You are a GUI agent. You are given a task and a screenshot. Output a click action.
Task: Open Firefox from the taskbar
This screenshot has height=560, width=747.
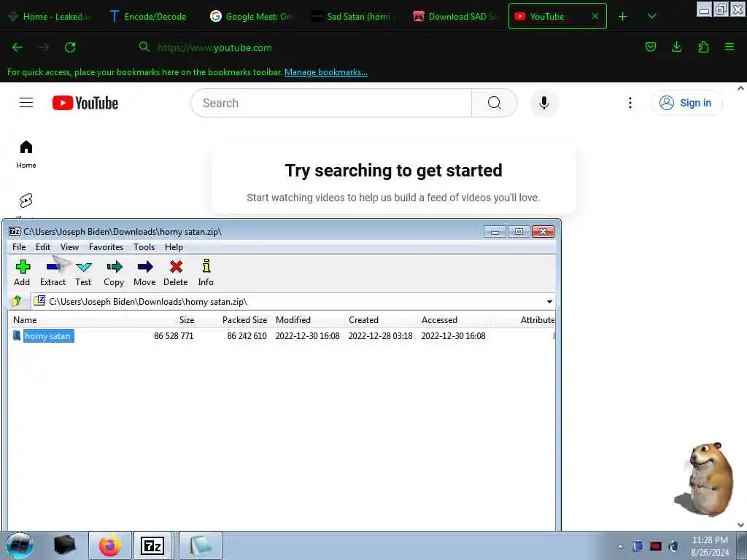tap(110, 545)
